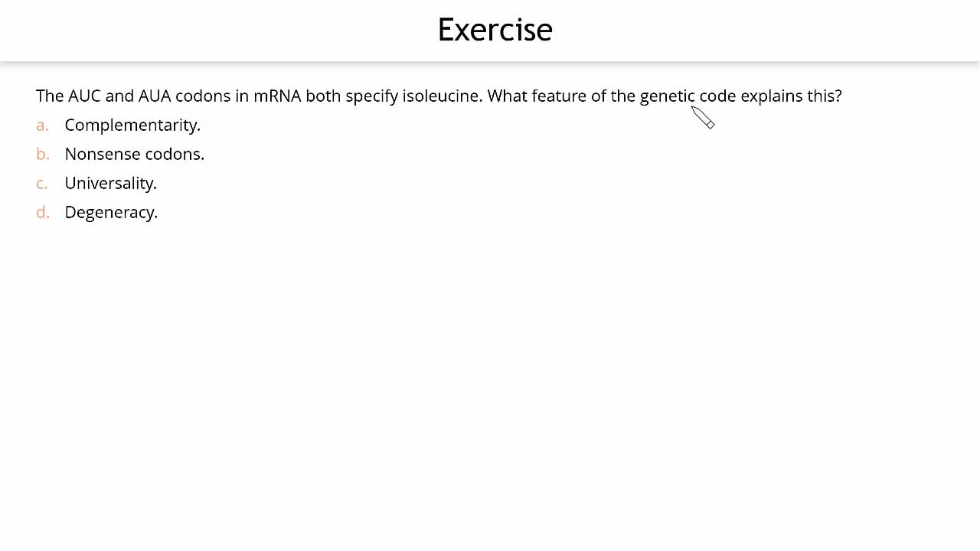Pick the "Degeneracy." answer text
Viewport: 980px width, 551px height.
point(111,213)
